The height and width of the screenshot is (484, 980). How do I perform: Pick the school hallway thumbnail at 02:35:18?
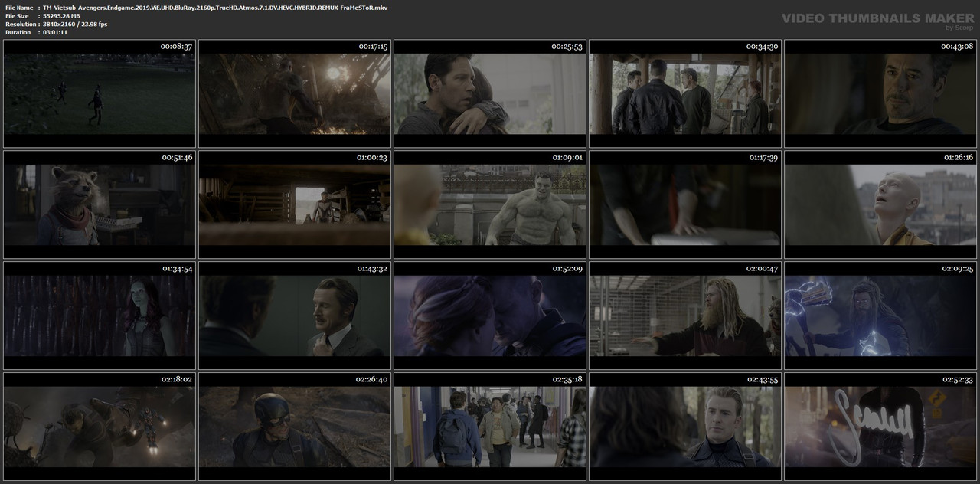tap(490, 426)
